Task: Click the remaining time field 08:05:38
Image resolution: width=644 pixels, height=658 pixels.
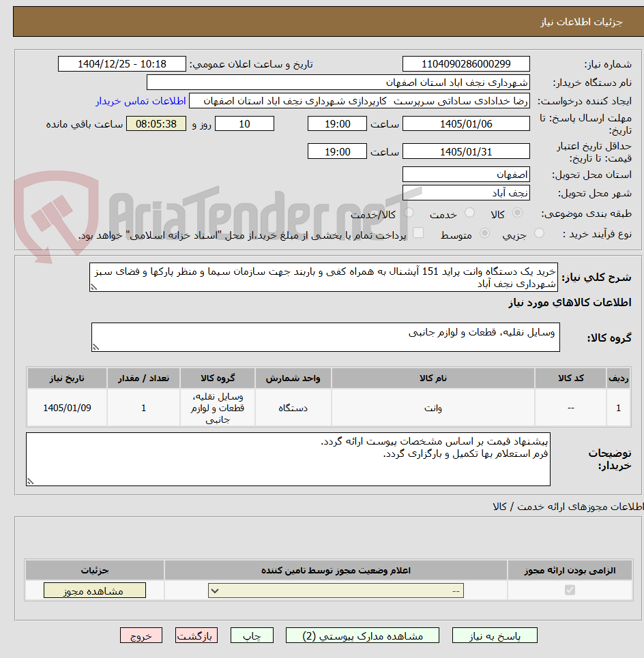Action: click(x=156, y=124)
